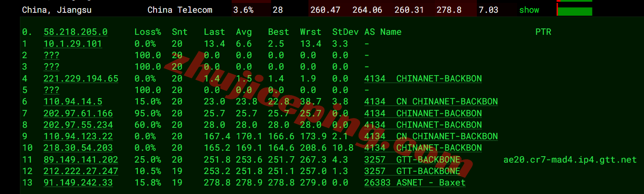Click the 167.4 last value on hop 9
The width and height of the screenshot is (644, 194).
[217, 136]
